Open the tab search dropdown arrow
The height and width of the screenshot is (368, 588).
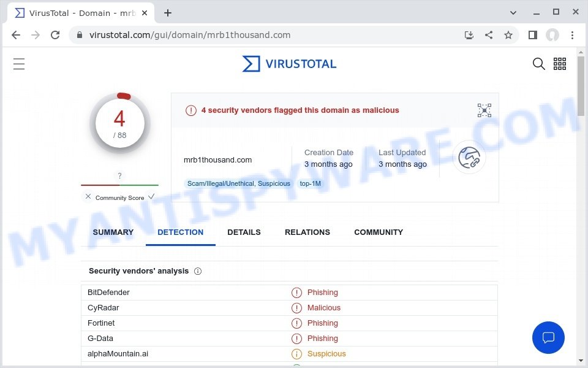(513, 13)
